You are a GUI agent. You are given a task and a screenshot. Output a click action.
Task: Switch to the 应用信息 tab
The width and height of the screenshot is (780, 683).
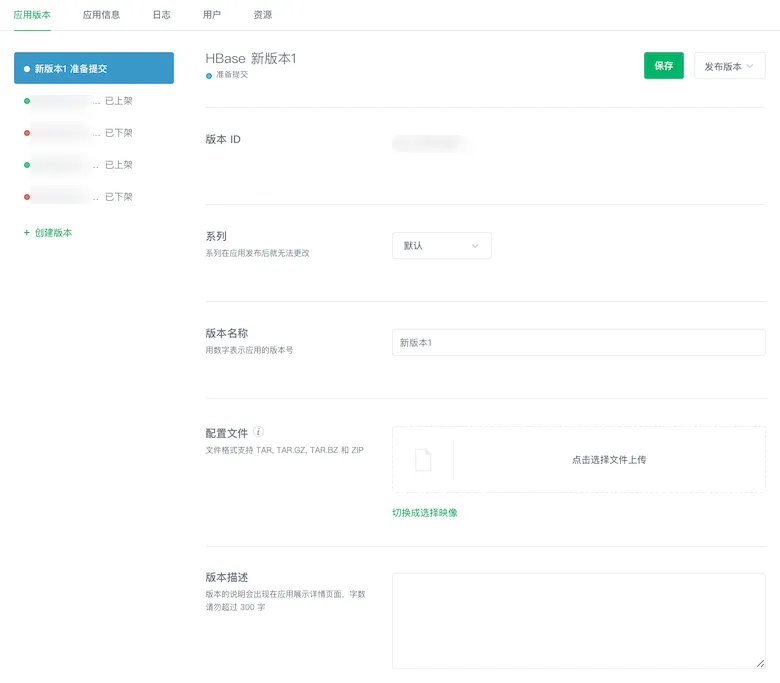101,15
